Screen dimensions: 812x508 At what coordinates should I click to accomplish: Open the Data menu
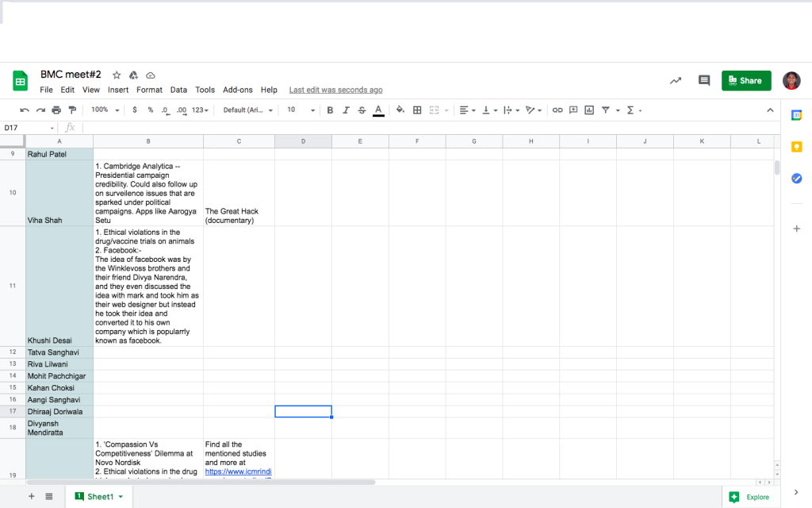[x=178, y=90]
